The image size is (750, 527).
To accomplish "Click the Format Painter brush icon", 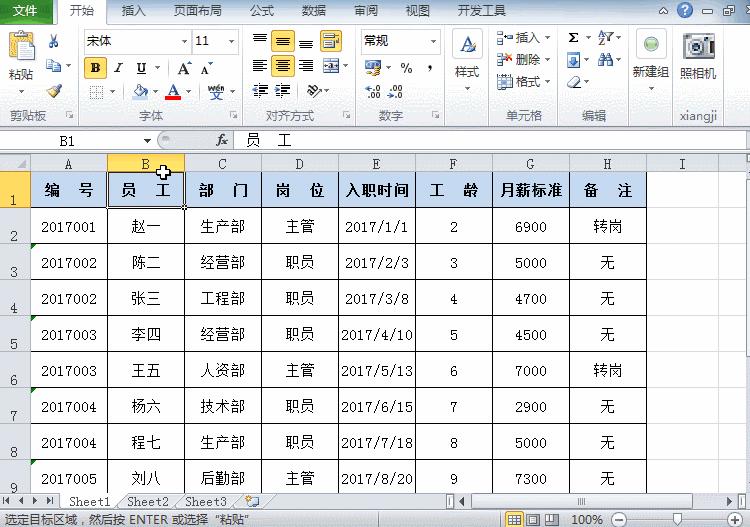I will coord(54,90).
